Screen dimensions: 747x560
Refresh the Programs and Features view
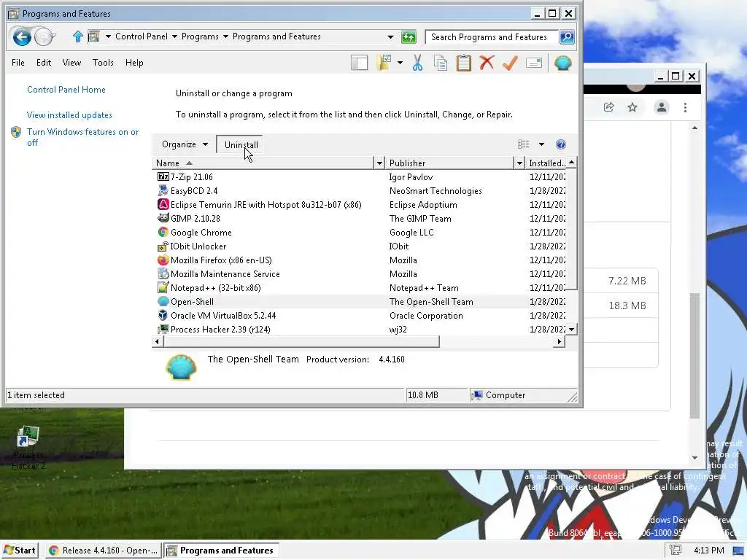coord(409,36)
